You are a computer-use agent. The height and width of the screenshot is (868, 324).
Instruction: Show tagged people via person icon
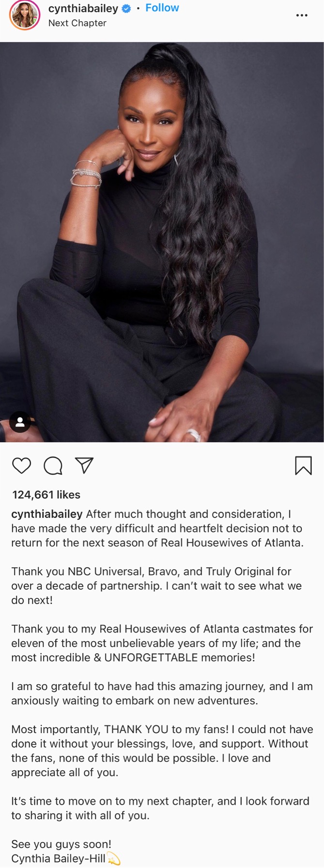pos(20,422)
